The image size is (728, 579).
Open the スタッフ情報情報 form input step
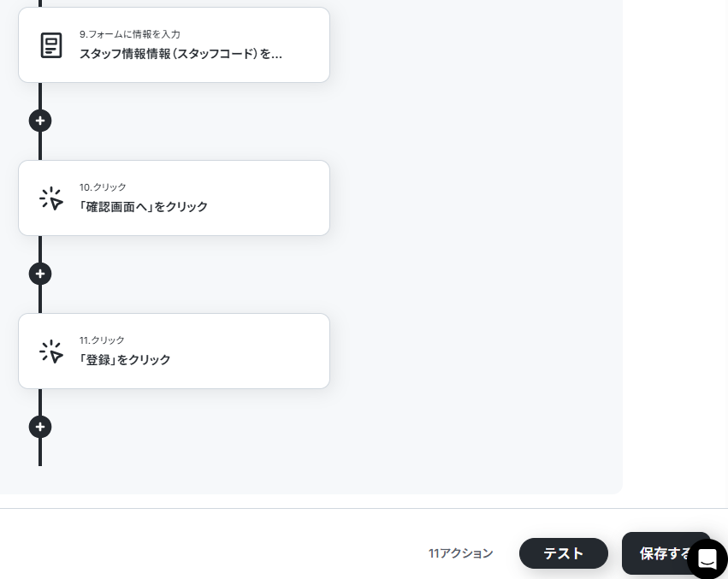175,45
